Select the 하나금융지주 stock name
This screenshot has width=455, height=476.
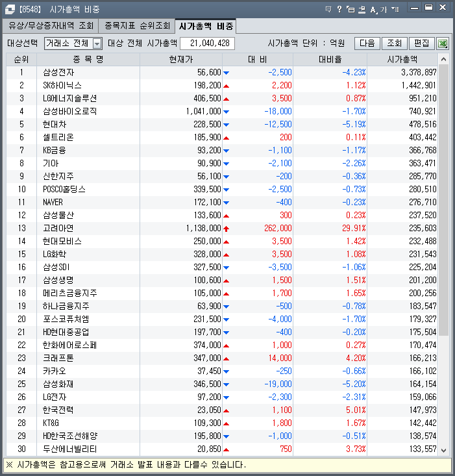(x=66, y=307)
